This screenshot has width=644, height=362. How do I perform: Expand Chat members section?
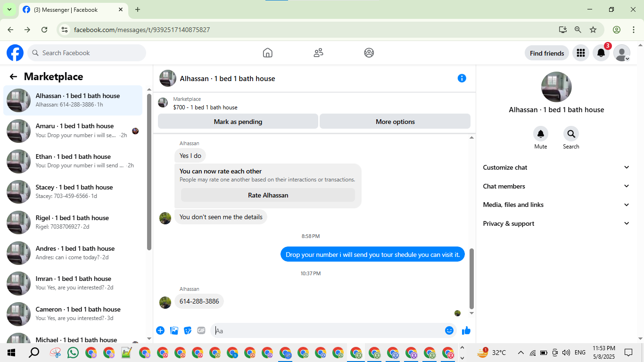557,186
